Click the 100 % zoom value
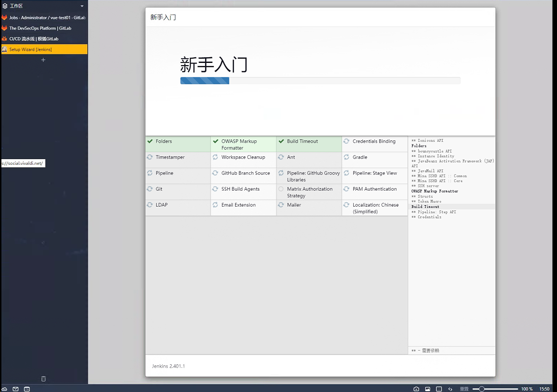 point(527,389)
